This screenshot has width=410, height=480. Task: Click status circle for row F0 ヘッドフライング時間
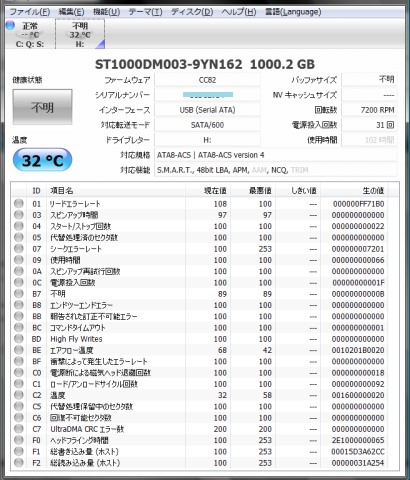pyautogui.click(x=19, y=440)
